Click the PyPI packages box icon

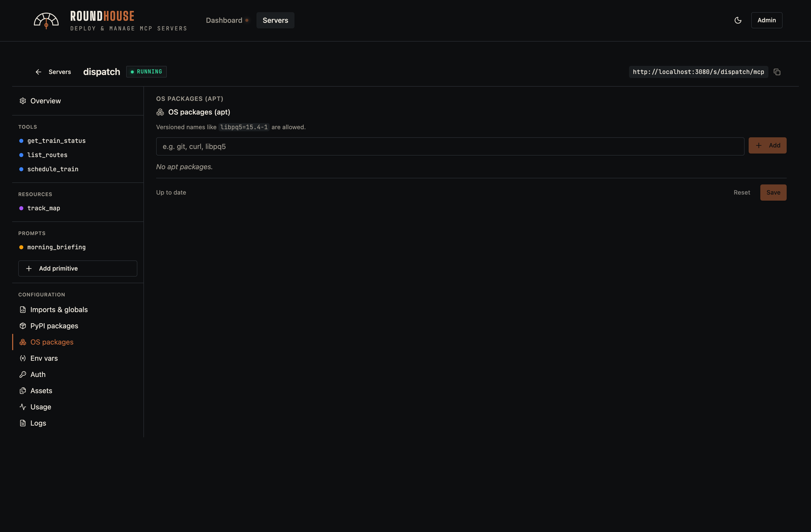(x=23, y=326)
